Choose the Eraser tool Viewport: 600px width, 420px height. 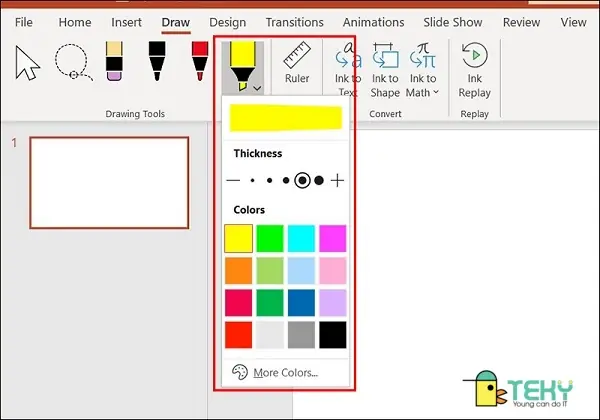click(x=114, y=61)
